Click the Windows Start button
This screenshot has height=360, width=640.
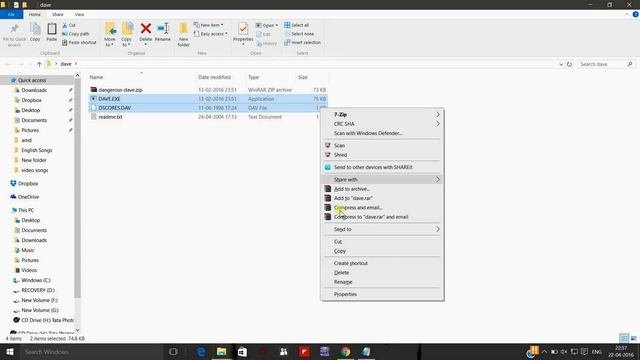[10, 352]
